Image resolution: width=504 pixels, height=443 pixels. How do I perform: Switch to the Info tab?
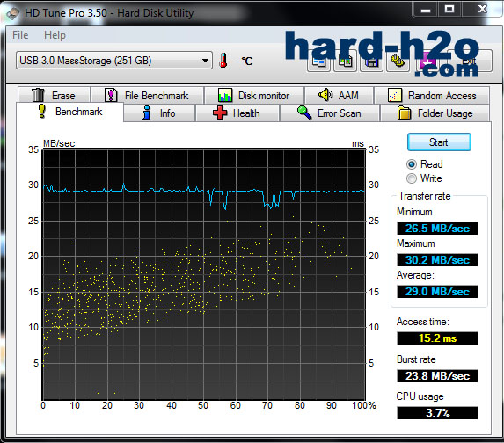coord(159,113)
